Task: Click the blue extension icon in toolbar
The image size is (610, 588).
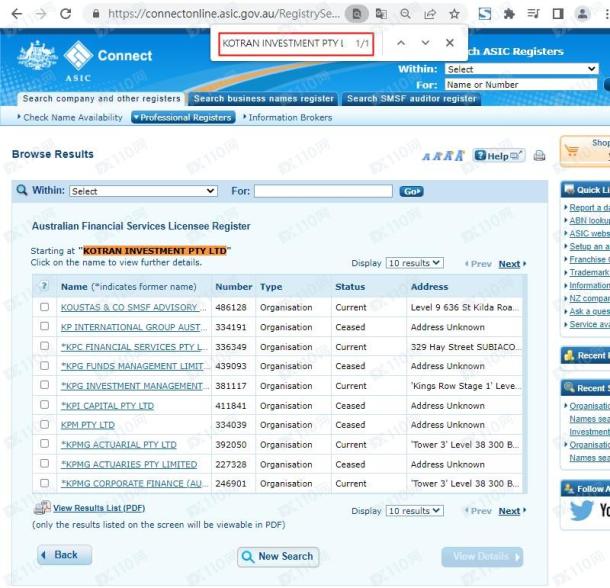Action: 485,14
